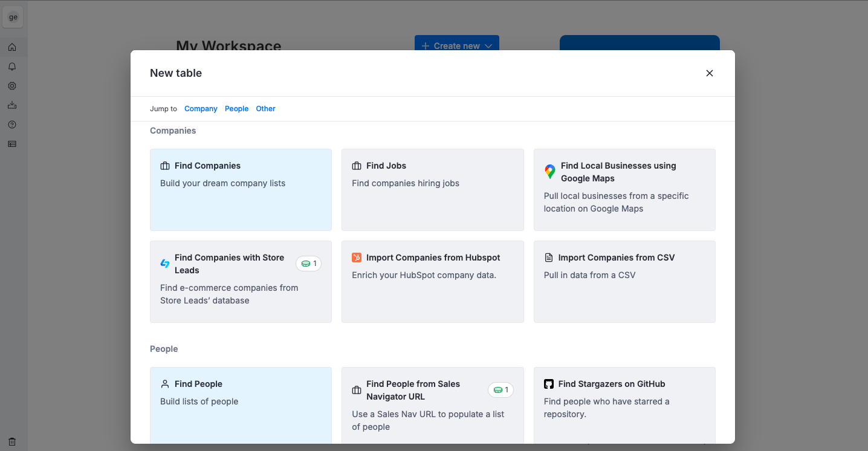Image resolution: width=868 pixels, height=451 pixels.
Task: Jump to the People section
Action: tap(236, 109)
